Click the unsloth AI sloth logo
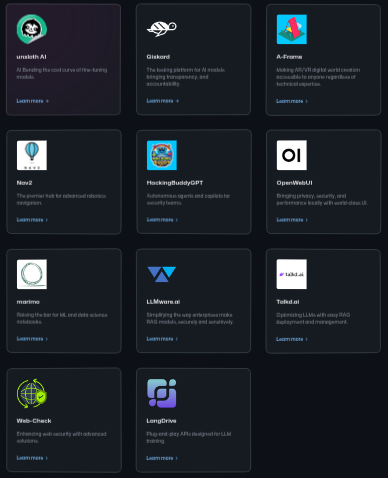The width and height of the screenshot is (388, 478). 32,29
